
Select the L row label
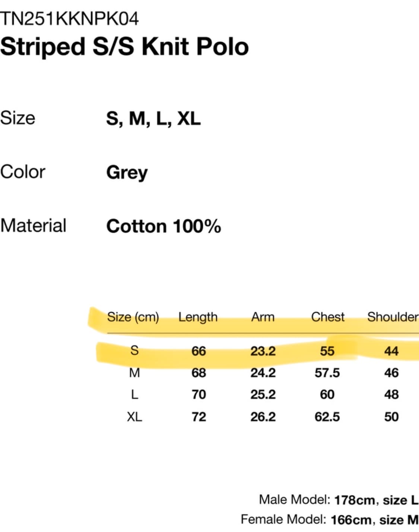click(x=134, y=395)
